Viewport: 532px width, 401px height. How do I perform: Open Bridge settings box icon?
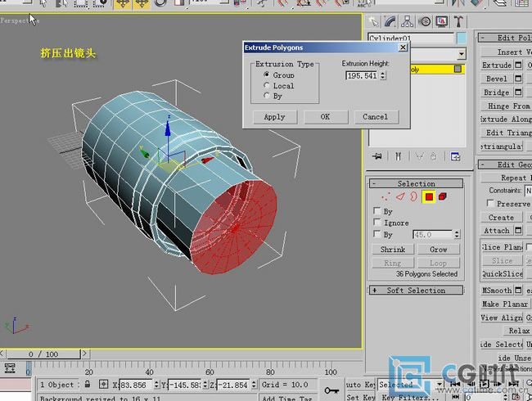[x=518, y=92]
